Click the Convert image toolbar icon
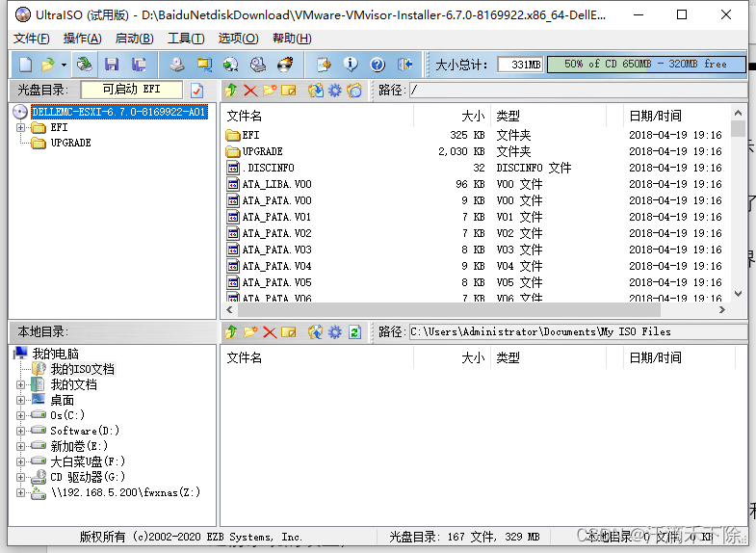This screenshot has height=553, width=756. point(230,65)
